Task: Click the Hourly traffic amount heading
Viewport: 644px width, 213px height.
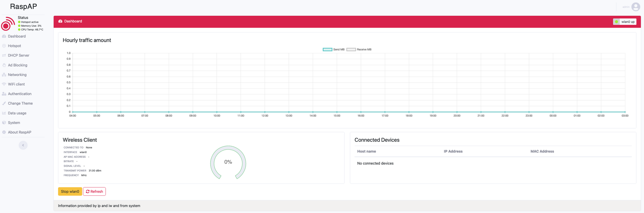Action: click(87, 40)
